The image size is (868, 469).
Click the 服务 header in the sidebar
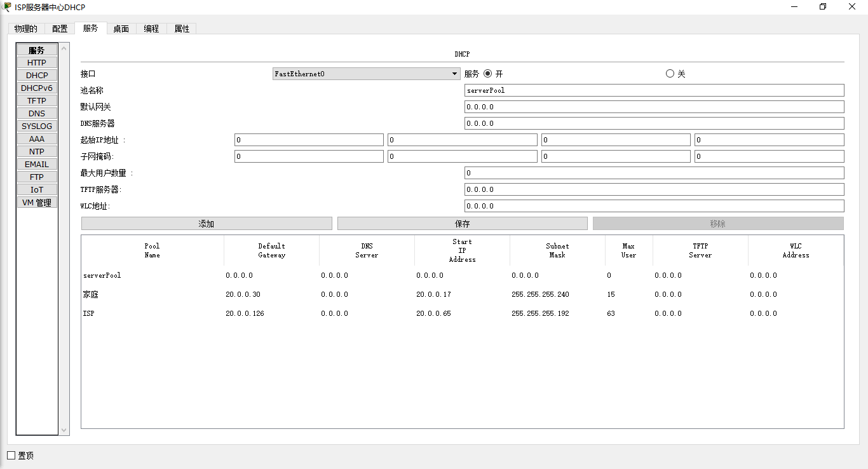(37, 50)
